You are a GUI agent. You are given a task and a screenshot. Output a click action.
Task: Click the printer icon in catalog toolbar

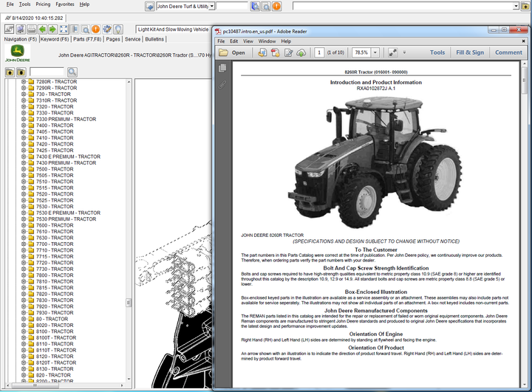tap(31, 30)
